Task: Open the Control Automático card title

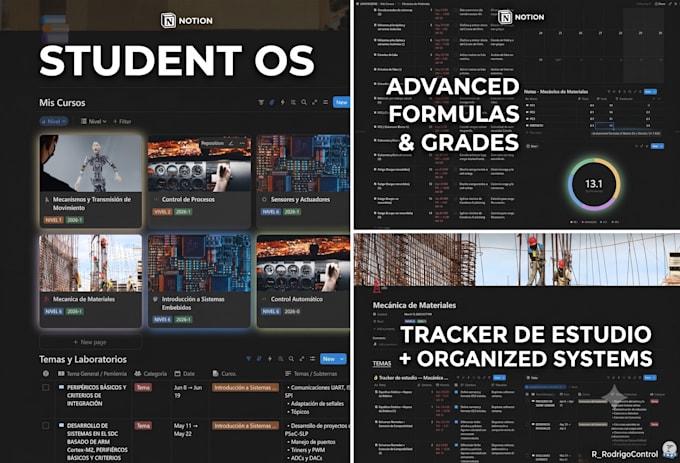Action: [x=297, y=299]
